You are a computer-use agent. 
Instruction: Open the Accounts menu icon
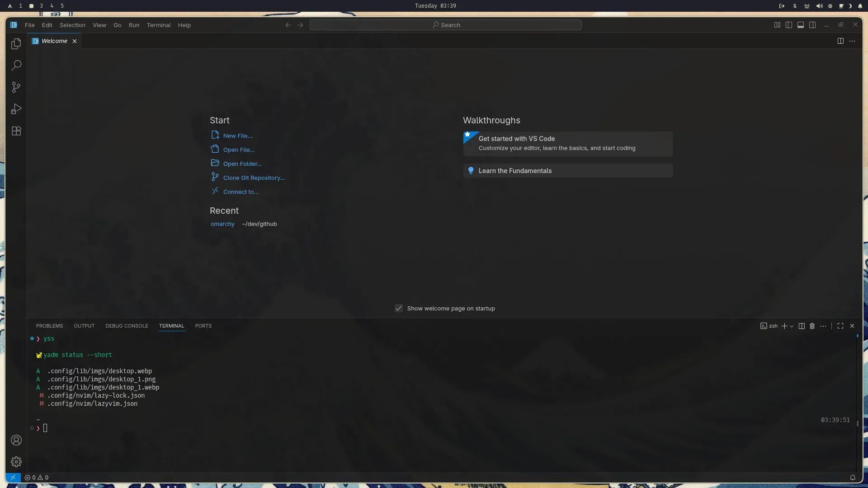pos(16,440)
